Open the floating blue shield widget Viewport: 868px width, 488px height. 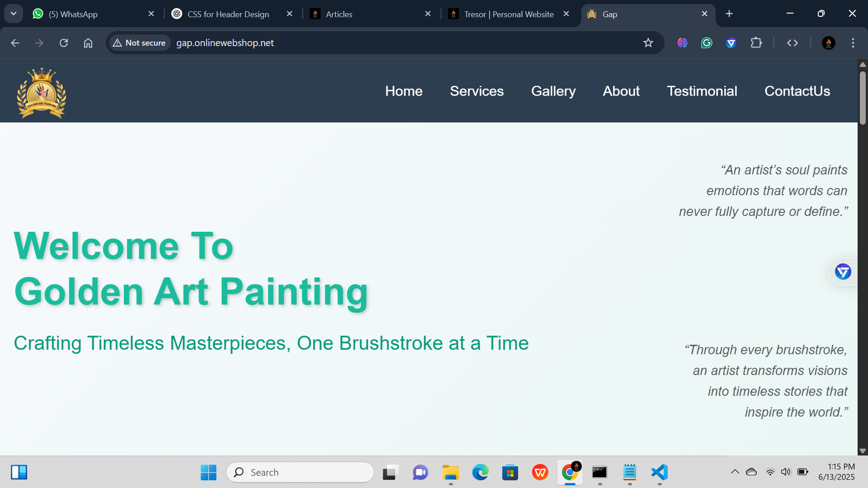[843, 272]
